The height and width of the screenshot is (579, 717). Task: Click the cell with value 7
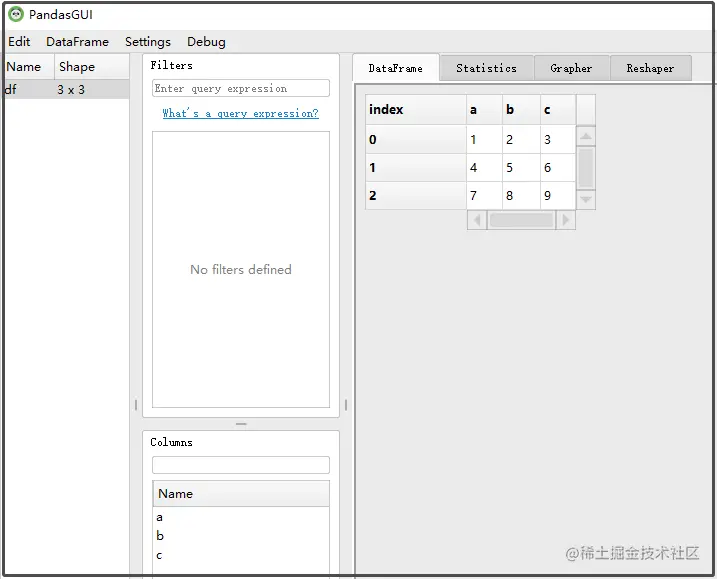pos(484,196)
